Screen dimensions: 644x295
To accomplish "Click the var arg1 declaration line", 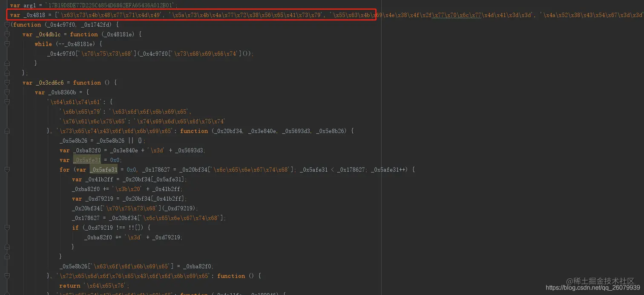I will point(94,6).
